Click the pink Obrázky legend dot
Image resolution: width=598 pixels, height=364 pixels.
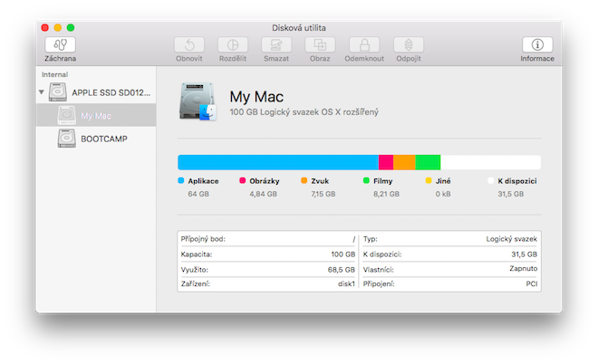tap(243, 181)
